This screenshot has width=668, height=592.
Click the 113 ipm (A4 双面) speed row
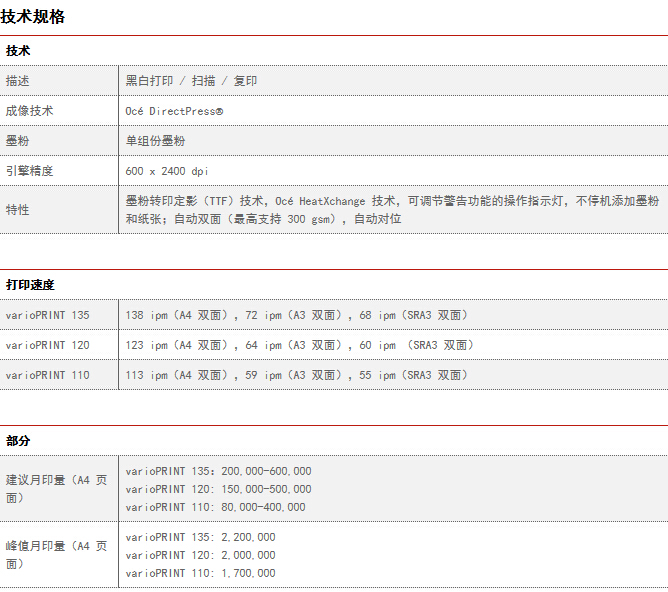pyautogui.click(x=297, y=375)
